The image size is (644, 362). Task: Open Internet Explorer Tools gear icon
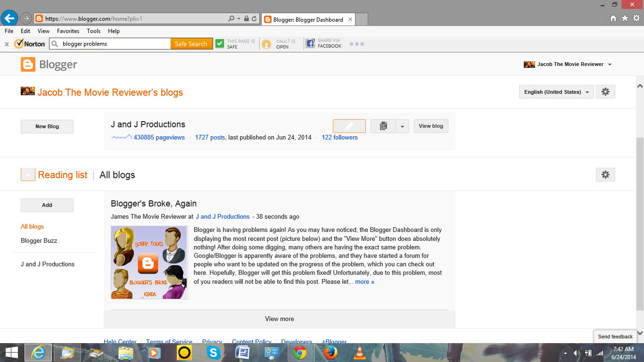coord(636,18)
